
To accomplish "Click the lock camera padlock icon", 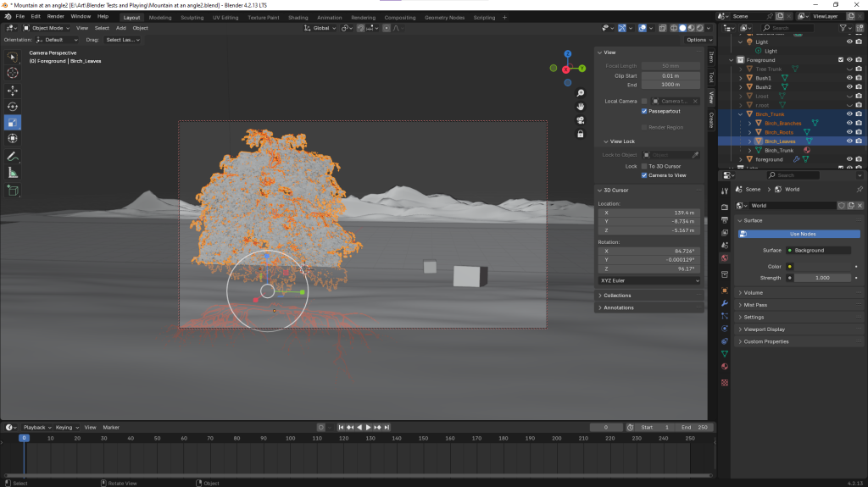I will (x=580, y=134).
